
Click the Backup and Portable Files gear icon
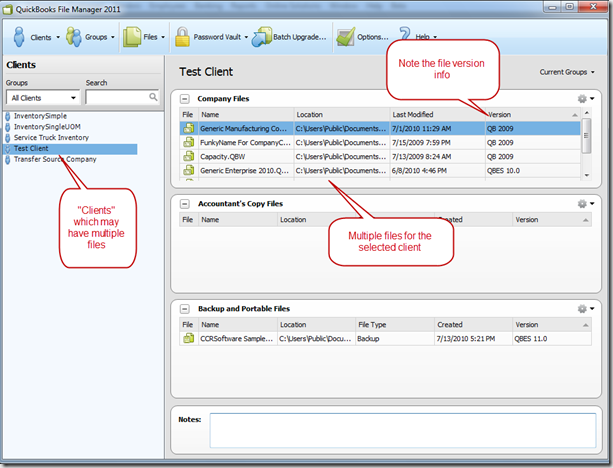pyautogui.click(x=582, y=309)
